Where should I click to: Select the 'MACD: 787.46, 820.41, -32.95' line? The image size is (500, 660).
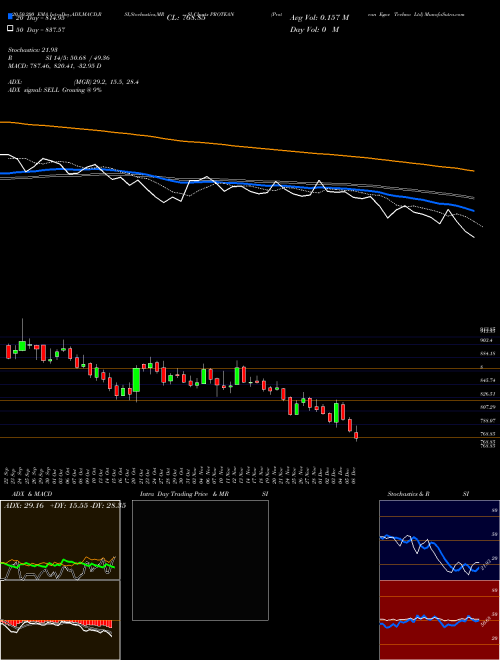[52, 66]
